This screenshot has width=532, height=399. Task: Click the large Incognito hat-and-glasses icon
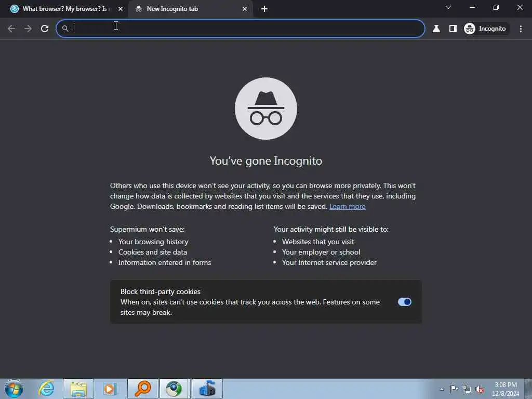pos(265,109)
